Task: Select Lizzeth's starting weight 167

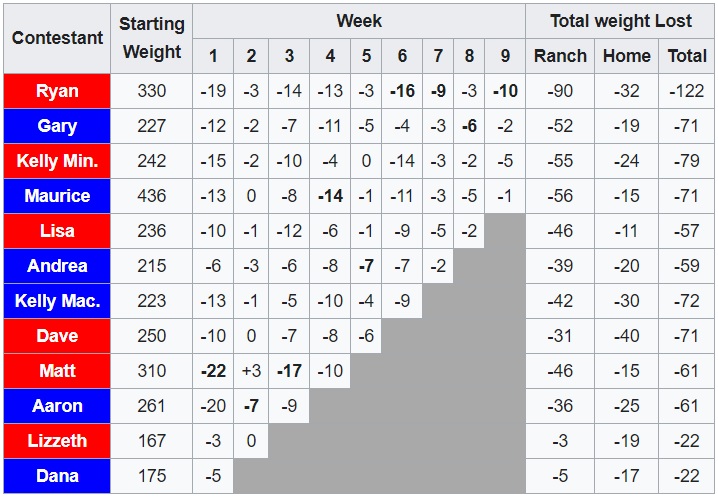Action: pyautogui.click(x=151, y=441)
